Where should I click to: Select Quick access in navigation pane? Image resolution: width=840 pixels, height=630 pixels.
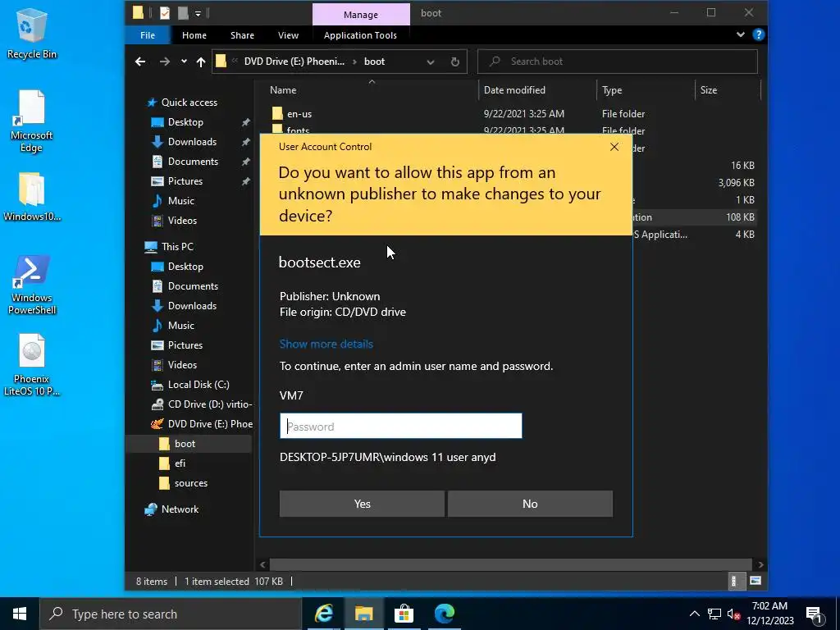click(x=189, y=103)
